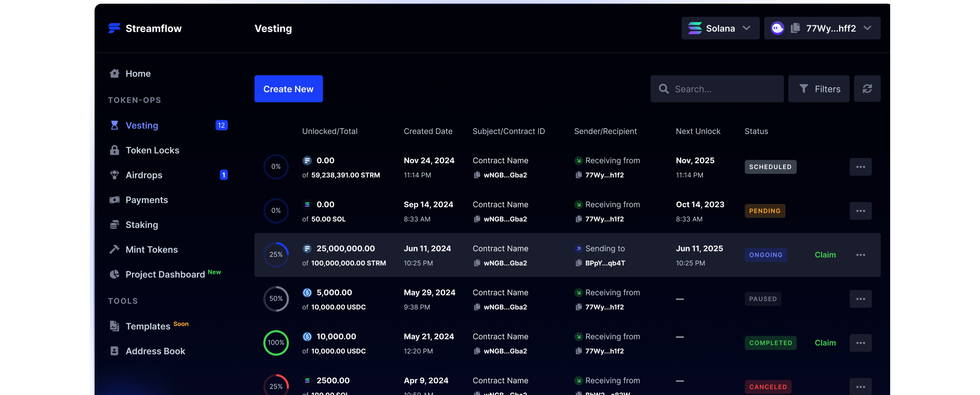Click the 100% progress ring
980x395 pixels.
(276, 343)
